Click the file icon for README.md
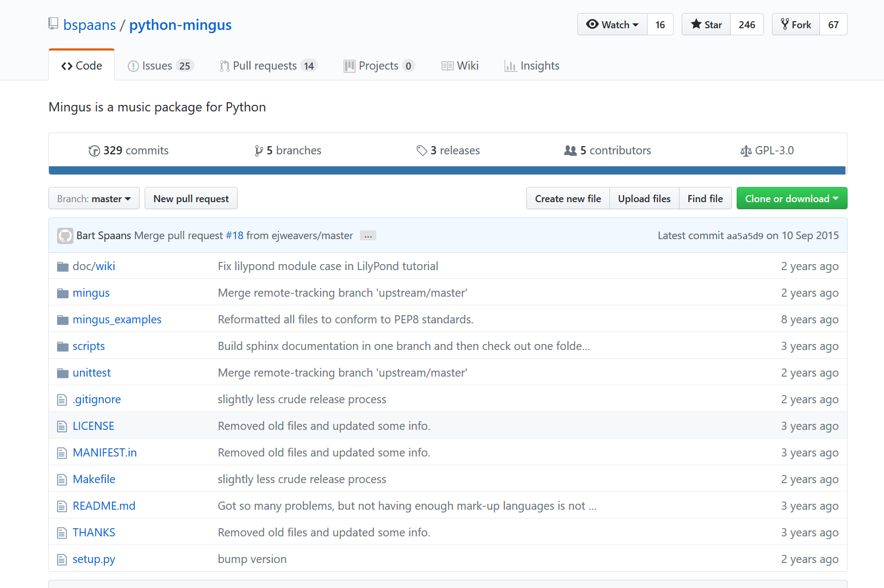The image size is (884, 588). pos(62,506)
